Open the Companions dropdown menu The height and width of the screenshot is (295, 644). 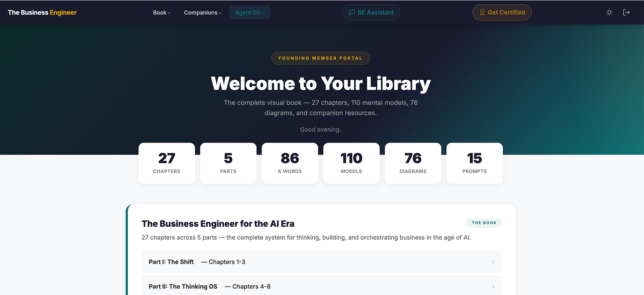click(203, 12)
